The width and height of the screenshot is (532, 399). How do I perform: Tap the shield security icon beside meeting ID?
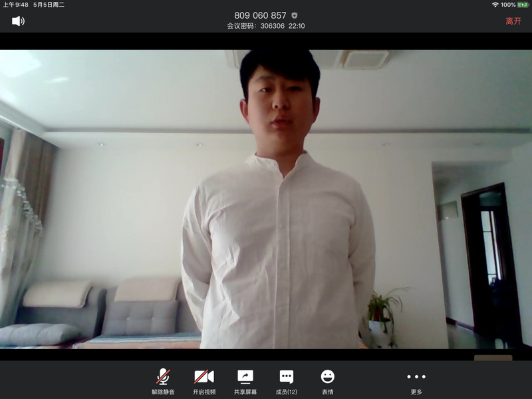[x=295, y=15]
